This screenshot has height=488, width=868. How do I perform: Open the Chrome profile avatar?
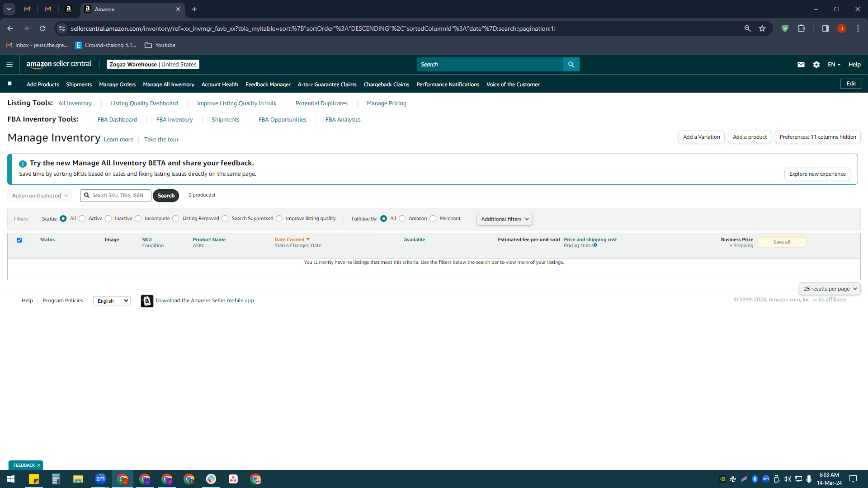pos(842,28)
